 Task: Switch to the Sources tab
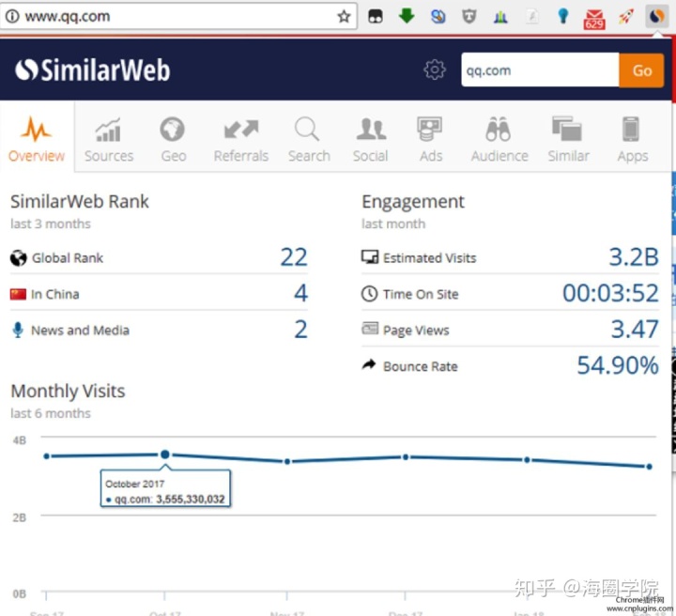coord(109,139)
